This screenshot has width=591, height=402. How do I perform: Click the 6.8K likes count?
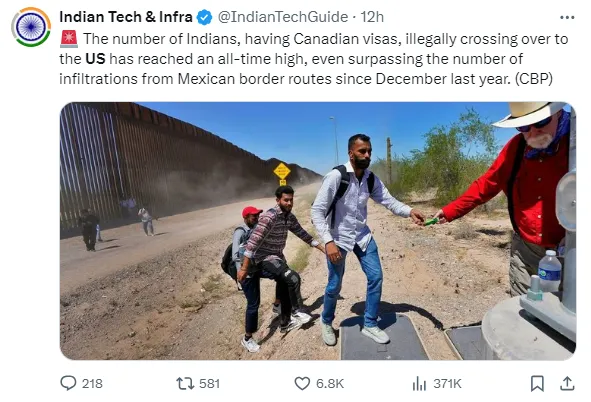pyautogui.click(x=330, y=384)
